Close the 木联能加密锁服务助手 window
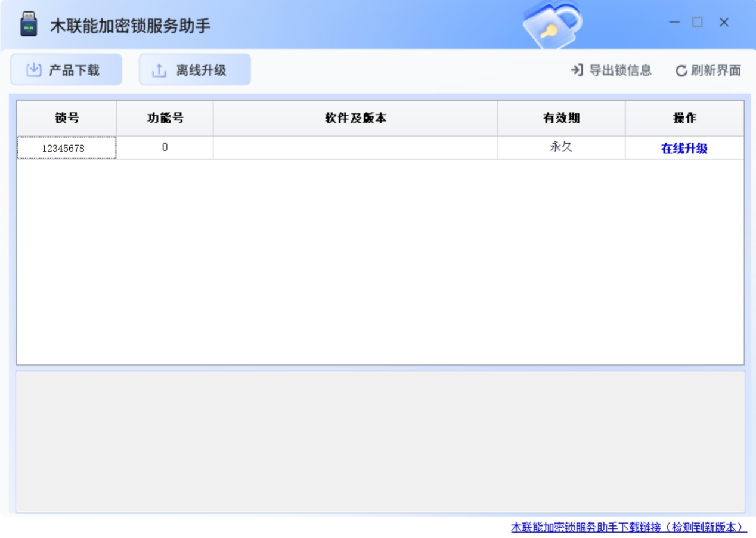 click(724, 23)
